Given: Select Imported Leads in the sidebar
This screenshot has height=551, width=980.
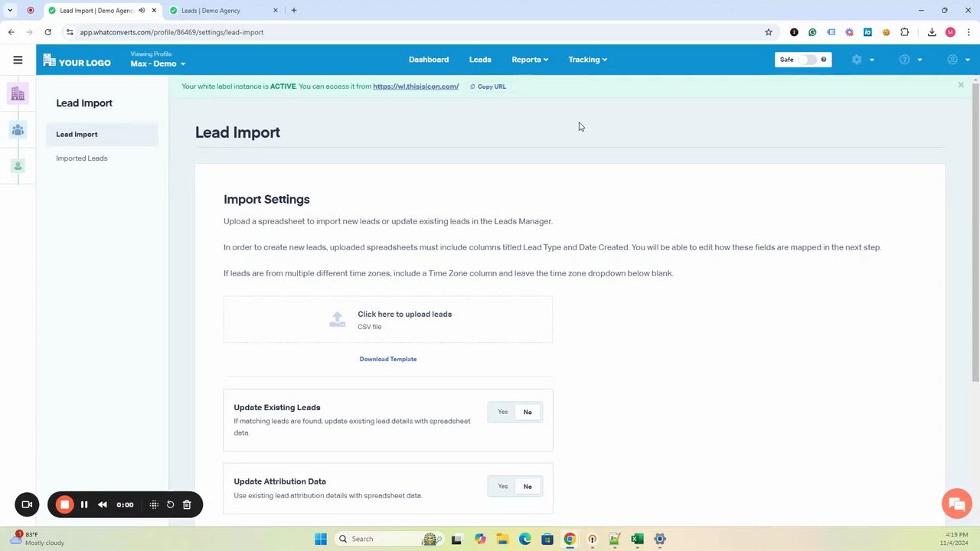Looking at the screenshot, I should click(x=81, y=158).
